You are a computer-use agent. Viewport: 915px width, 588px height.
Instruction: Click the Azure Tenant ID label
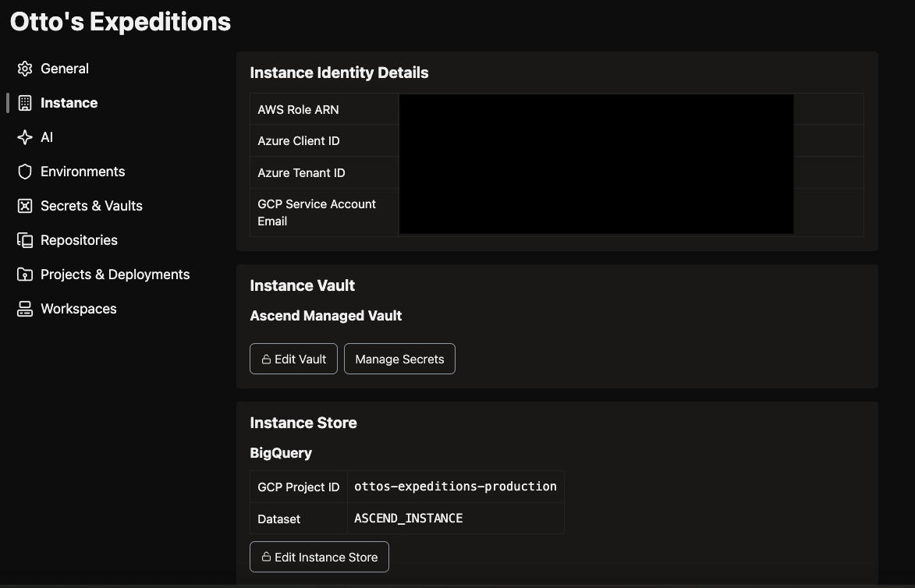(301, 173)
